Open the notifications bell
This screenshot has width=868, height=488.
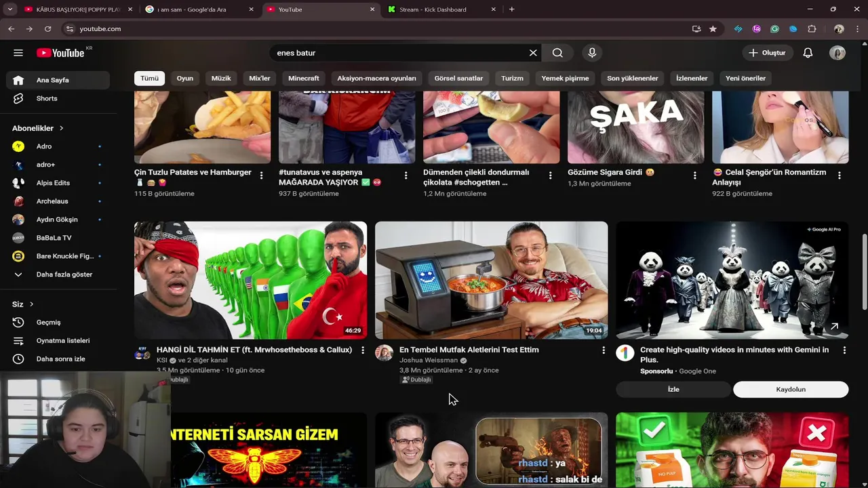click(808, 53)
